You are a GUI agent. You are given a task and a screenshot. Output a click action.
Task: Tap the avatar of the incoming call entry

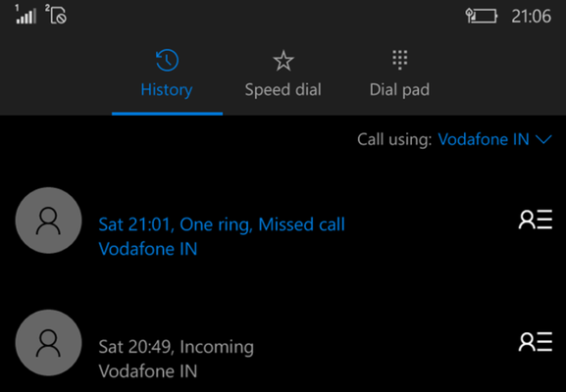[48, 343]
